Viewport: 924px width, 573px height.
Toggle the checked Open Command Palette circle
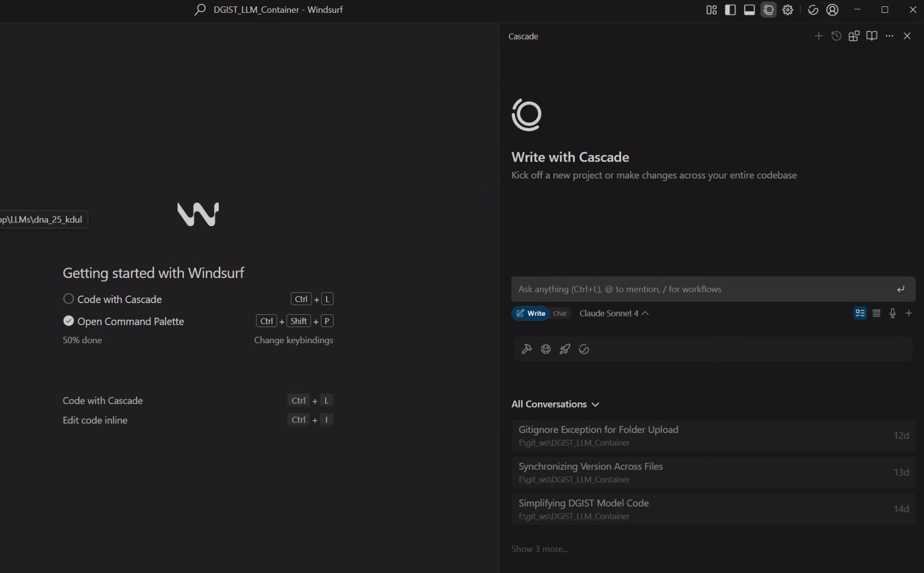point(68,321)
